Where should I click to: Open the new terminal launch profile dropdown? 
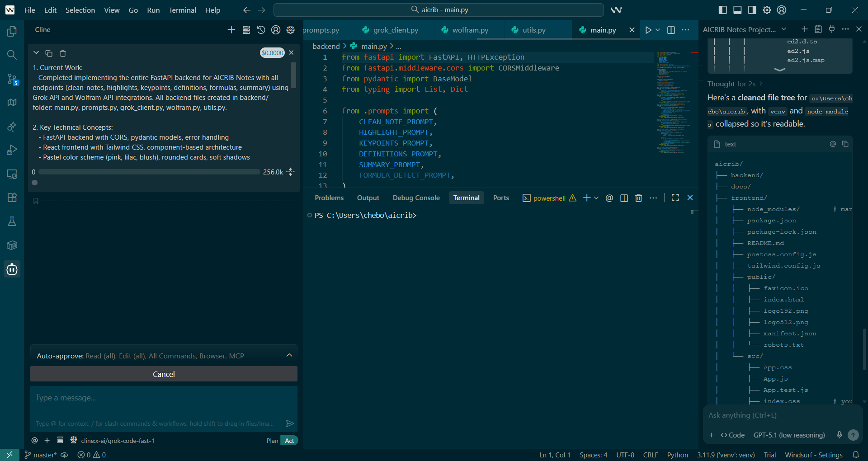[596, 198]
